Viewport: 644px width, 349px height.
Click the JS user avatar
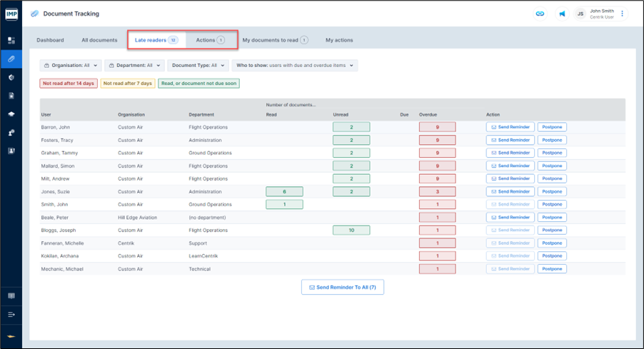point(580,14)
